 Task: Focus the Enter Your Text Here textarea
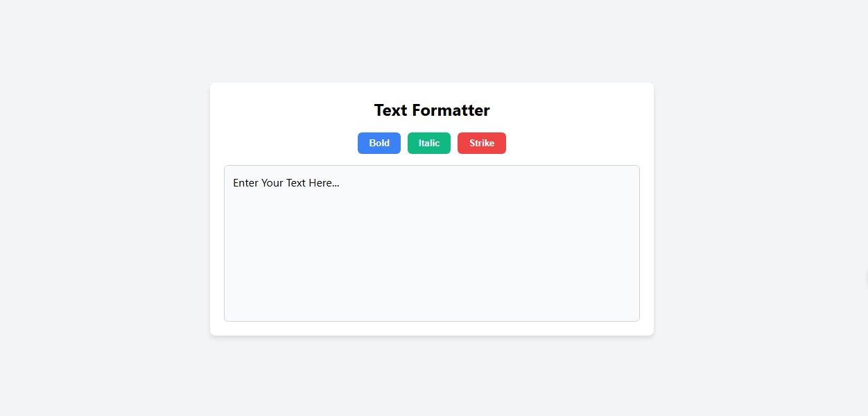coord(432,243)
